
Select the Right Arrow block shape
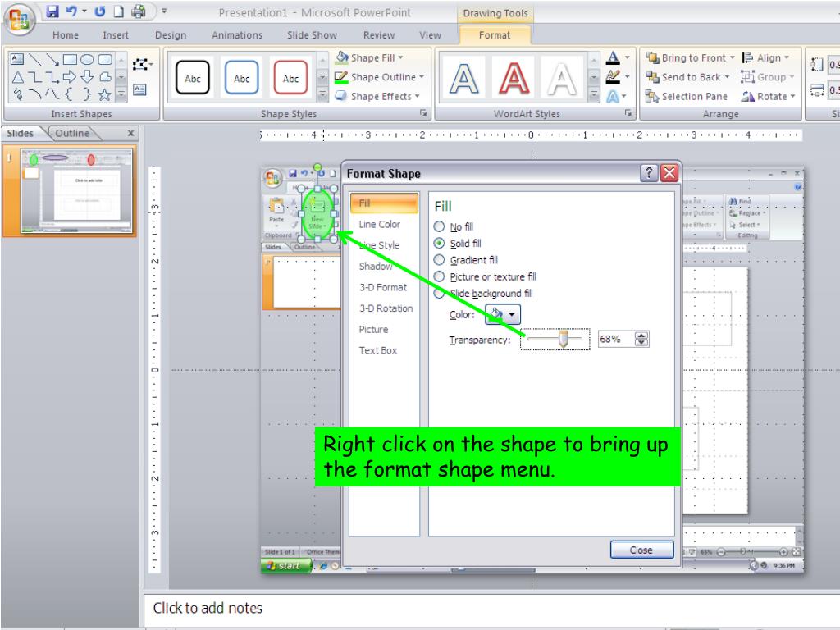[x=70, y=77]
